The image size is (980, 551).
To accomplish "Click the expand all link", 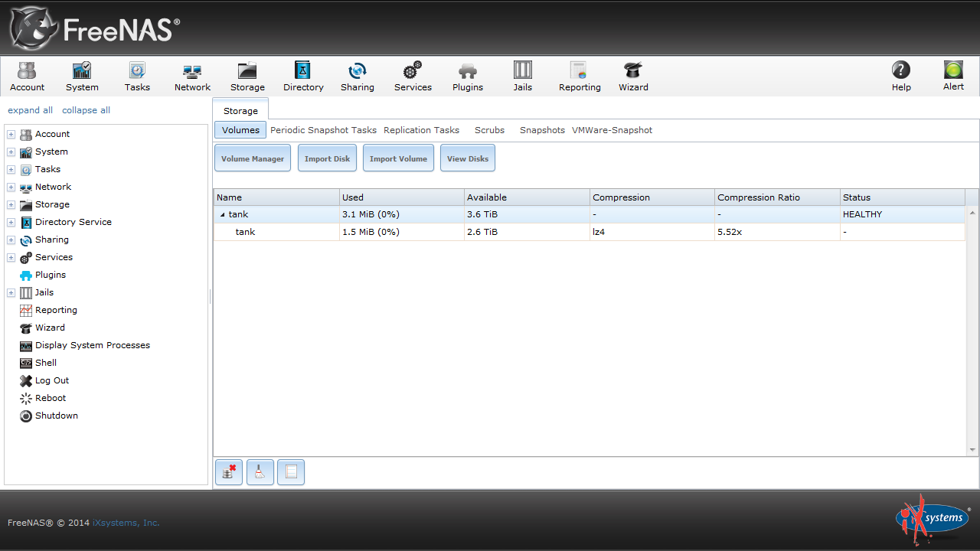I will (x=31, y=110).
